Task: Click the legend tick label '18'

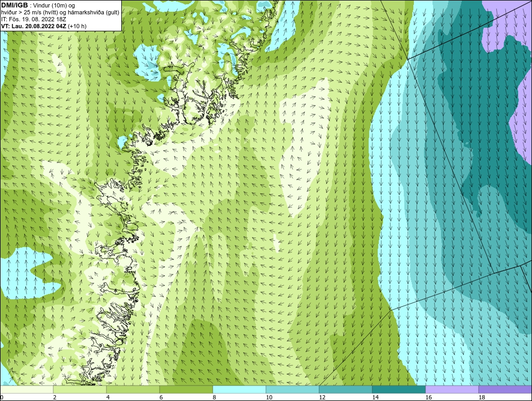Action: coord(482,397)
